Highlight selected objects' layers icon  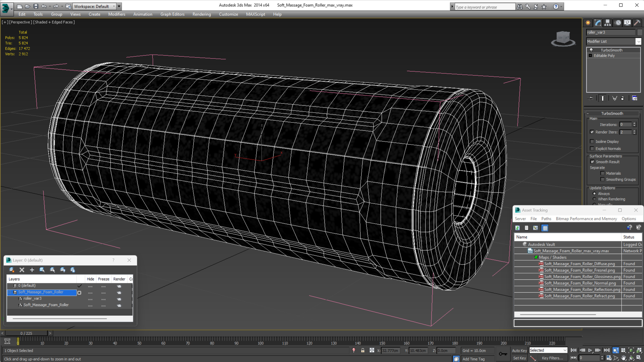pos(52,270)
